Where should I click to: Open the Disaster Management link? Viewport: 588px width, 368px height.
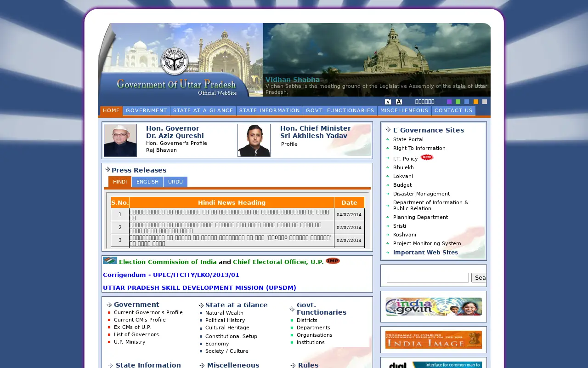point(421,194)
